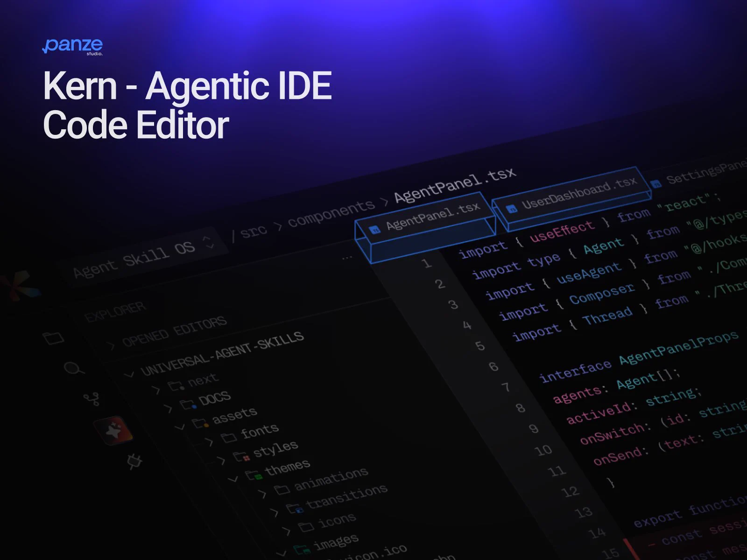Open the Search magnifier in activity bar

(74, 368)
